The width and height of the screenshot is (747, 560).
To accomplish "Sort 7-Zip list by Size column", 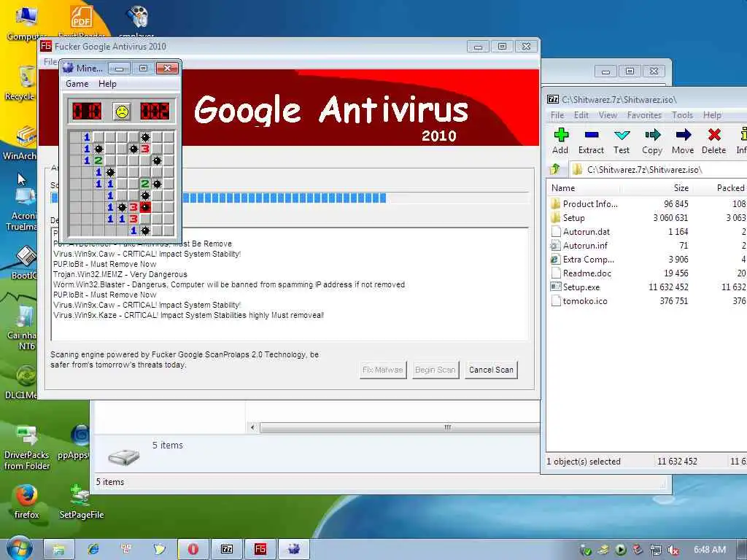I will [x=681, y=188].
